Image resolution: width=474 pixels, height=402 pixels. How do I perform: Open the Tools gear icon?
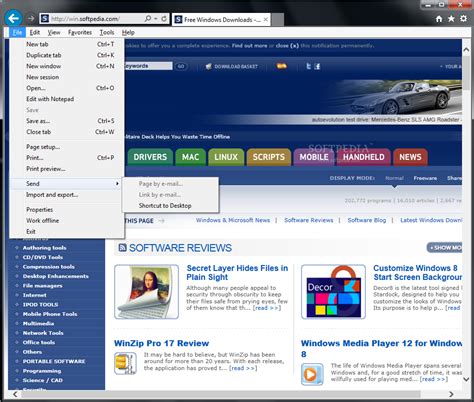[464, 19]
